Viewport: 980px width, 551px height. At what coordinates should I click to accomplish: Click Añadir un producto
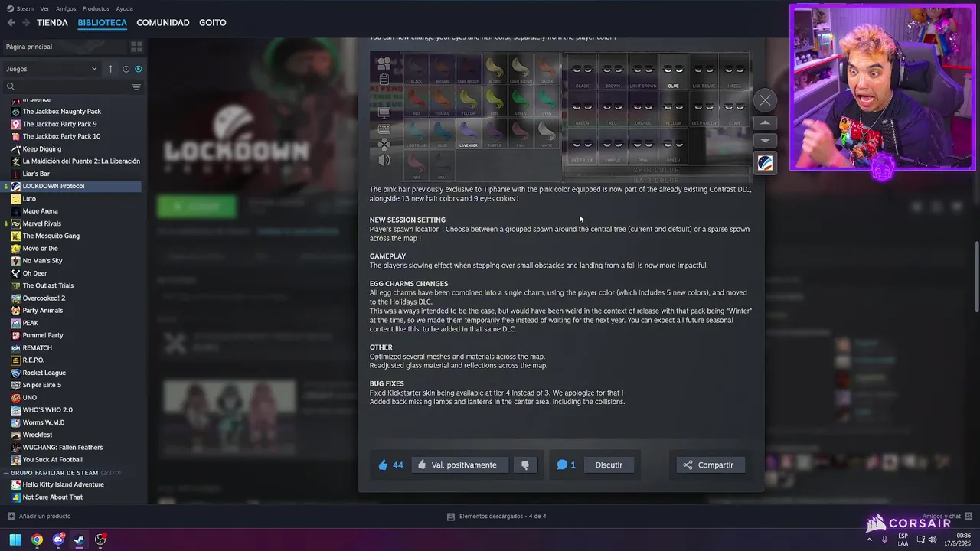39,517
